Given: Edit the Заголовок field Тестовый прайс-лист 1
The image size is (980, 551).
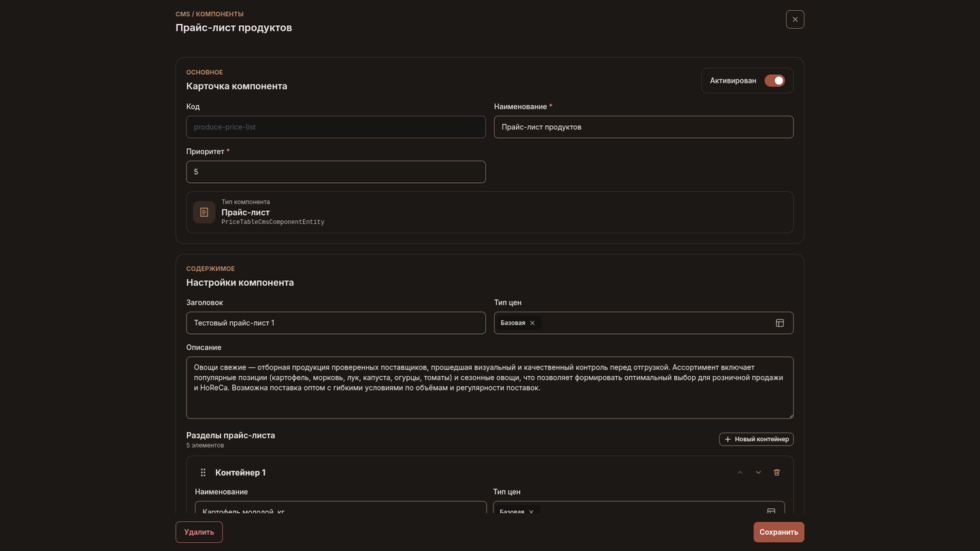Looking at the screenshot, I should click(336, 323).
